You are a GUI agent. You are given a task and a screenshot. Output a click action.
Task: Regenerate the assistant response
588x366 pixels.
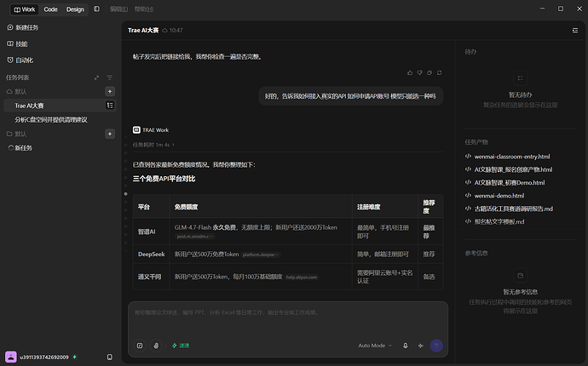pyautogui.click(x=439, y=72)
